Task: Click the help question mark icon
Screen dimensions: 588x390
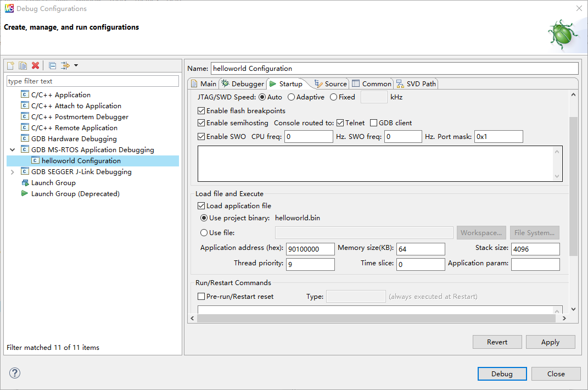Action: 15,373
